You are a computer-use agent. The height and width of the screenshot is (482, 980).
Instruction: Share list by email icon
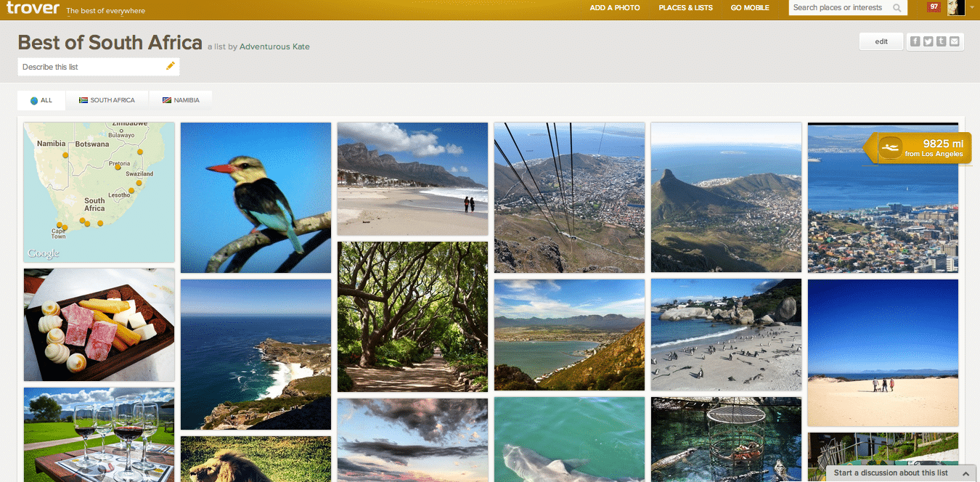(x=955, y=41)
